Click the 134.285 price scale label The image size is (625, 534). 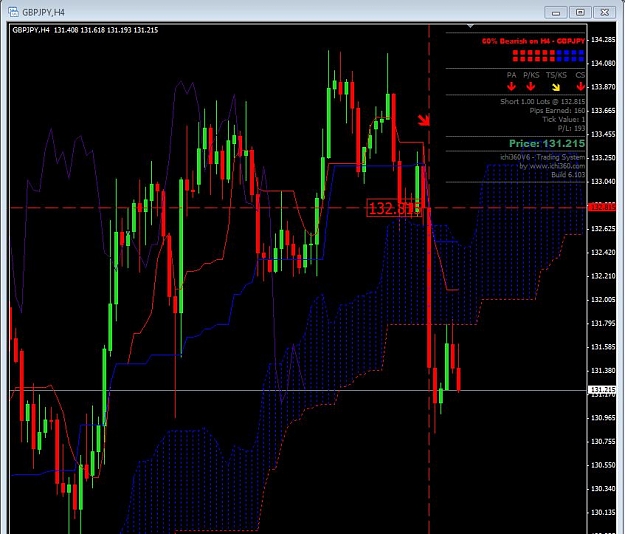pos(603,39)
